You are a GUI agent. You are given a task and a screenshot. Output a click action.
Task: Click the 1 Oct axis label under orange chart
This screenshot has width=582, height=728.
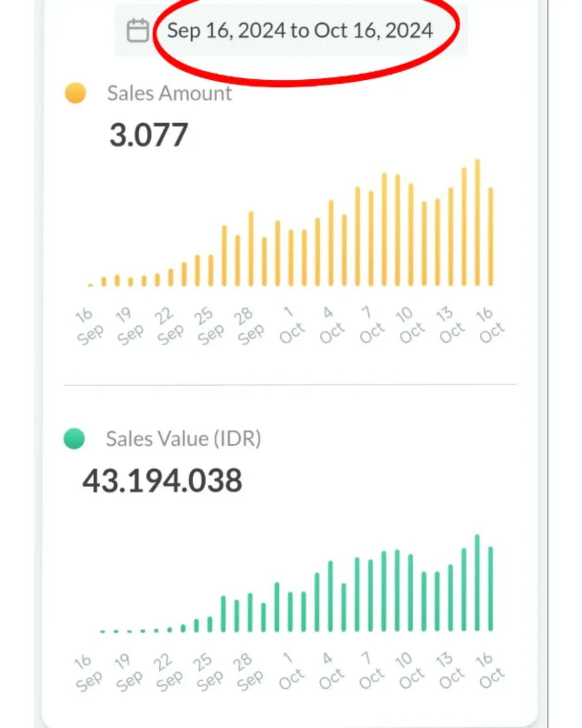click(x=291, y=326)
